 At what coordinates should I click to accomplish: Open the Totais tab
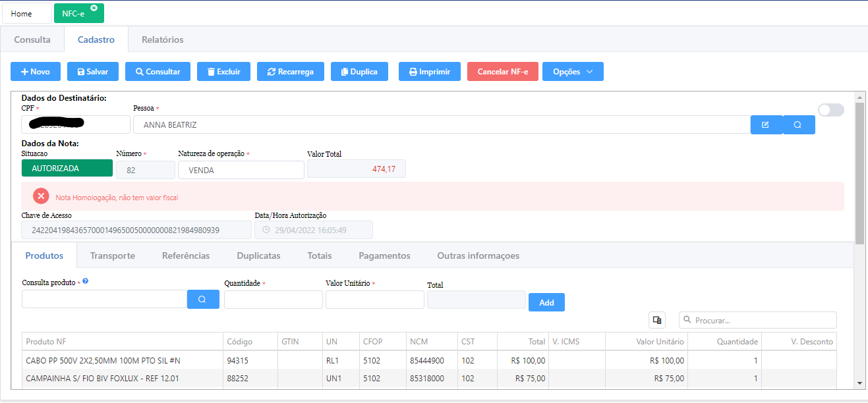pyautogui.click(x=319, y=255)
